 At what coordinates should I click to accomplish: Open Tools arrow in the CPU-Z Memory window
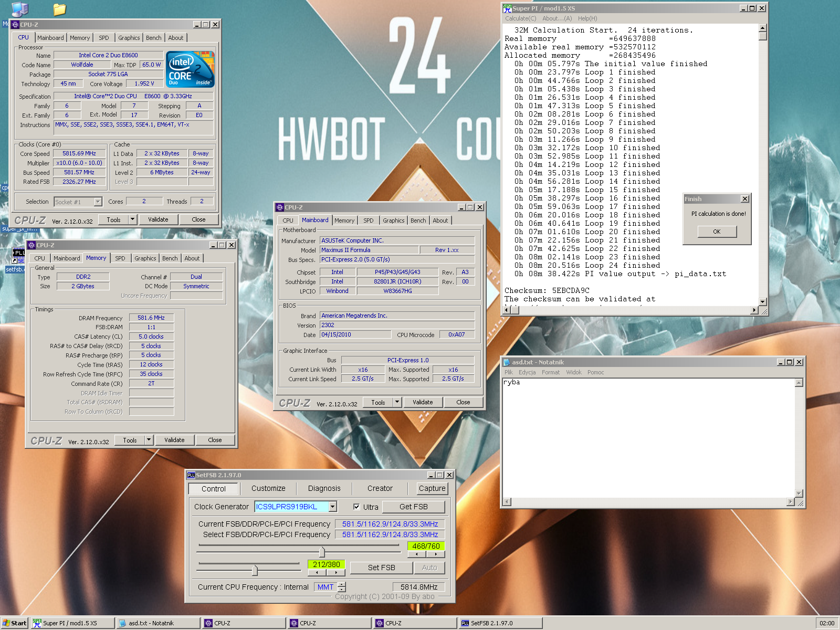point(149,440)
